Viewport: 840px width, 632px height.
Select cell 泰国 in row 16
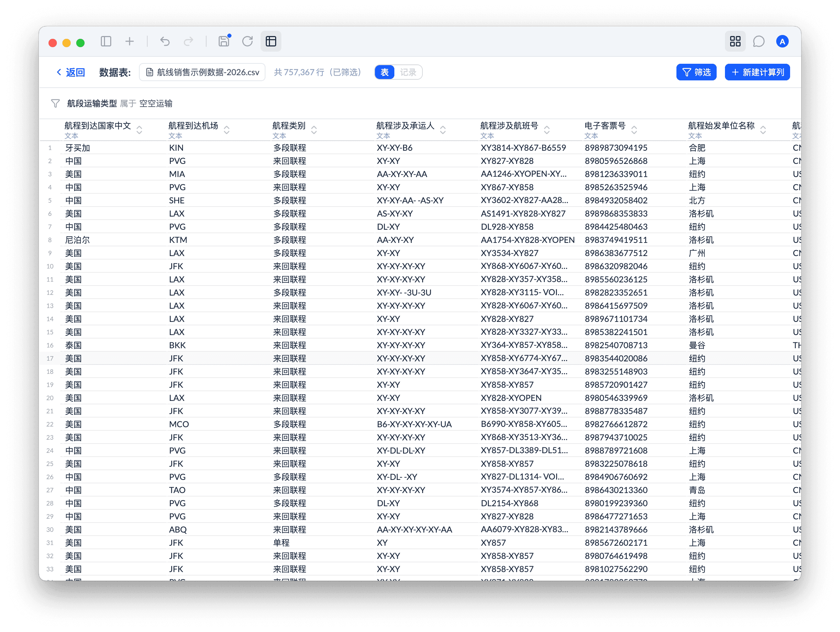pyautogui.click(x=73, y=345)
